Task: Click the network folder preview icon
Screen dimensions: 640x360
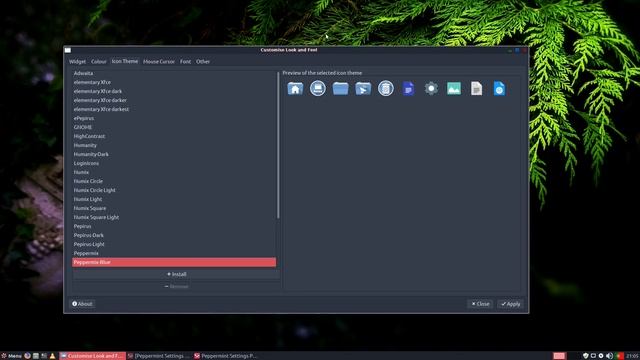Action: pos(363,88)
